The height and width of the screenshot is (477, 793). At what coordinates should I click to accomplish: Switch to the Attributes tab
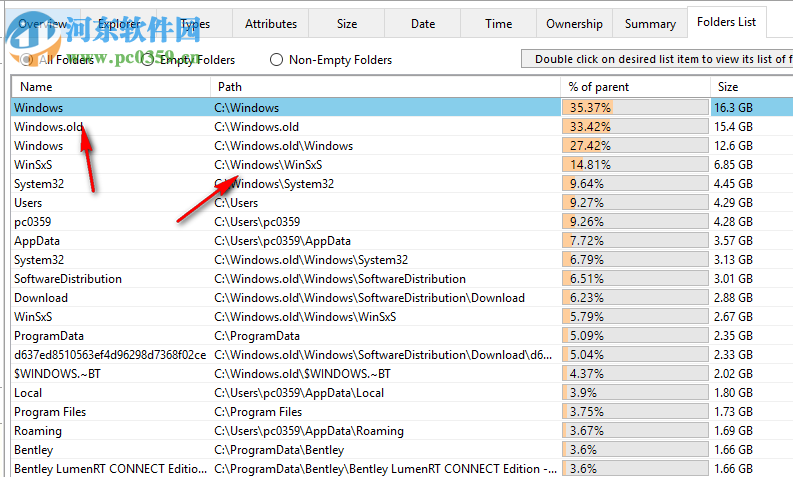click(271, 24)
